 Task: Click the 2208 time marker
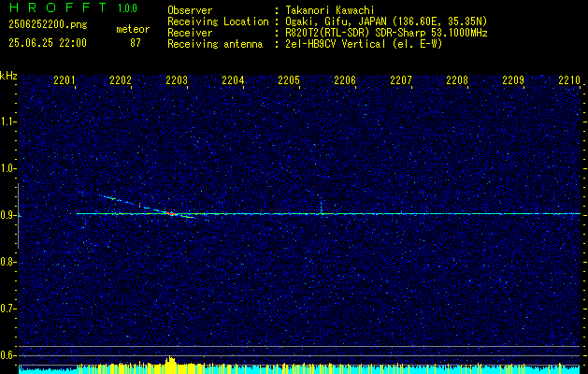tap(457, 80)
